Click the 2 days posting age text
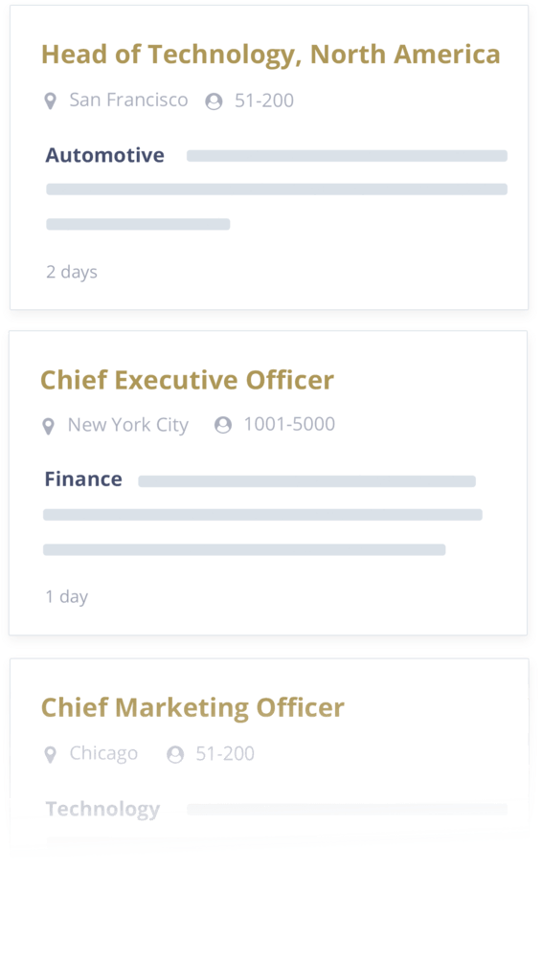The width and height of the screenshot is (542, 980). (x=72, y=272)
